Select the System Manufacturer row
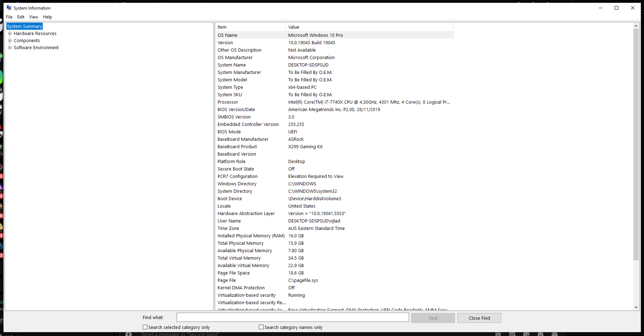 (x=335, y=73)
